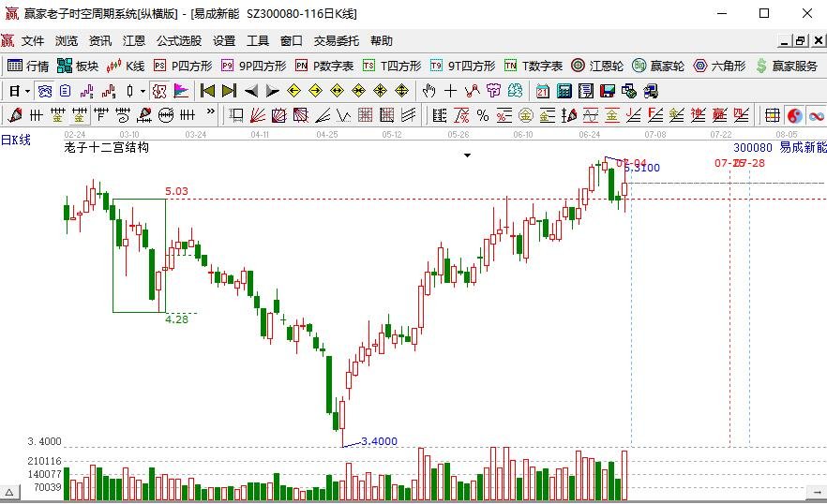This screenshot has width=827, height=504.
Task: Click the pink flag icon
Action: point(181,91)
